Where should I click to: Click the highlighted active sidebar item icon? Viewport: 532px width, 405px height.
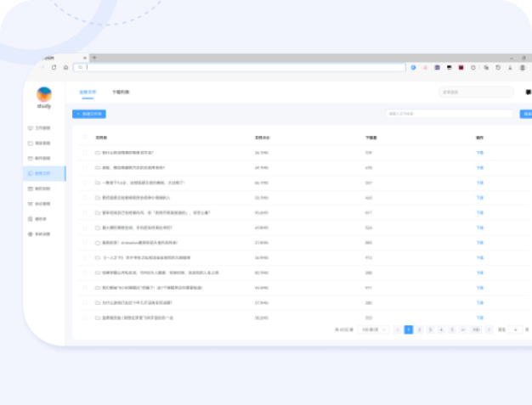[x=31, y=173]
